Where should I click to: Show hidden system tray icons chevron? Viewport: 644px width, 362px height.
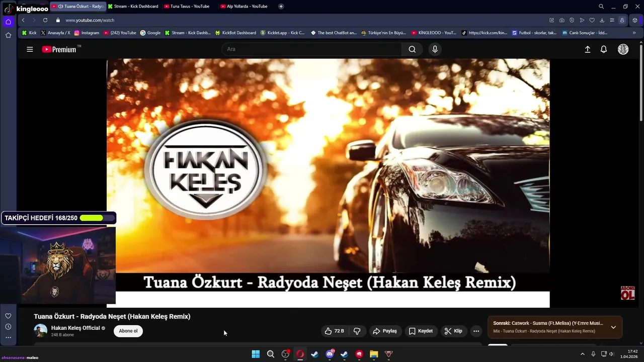583,354
